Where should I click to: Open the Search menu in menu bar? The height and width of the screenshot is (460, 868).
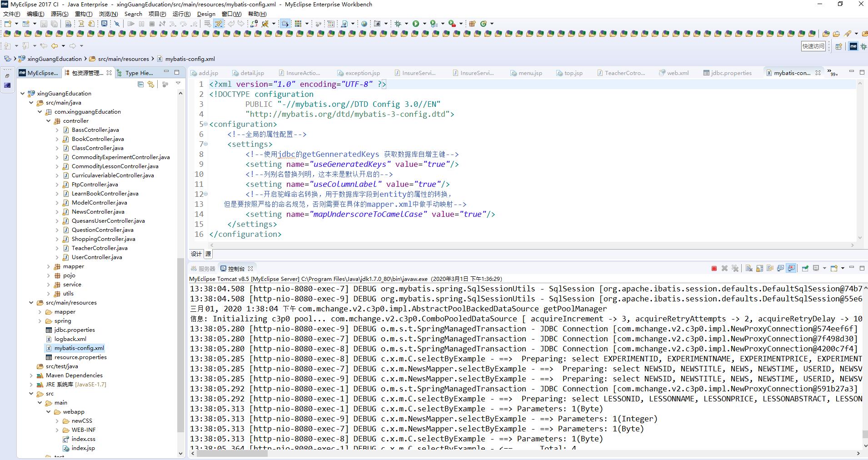133,14
